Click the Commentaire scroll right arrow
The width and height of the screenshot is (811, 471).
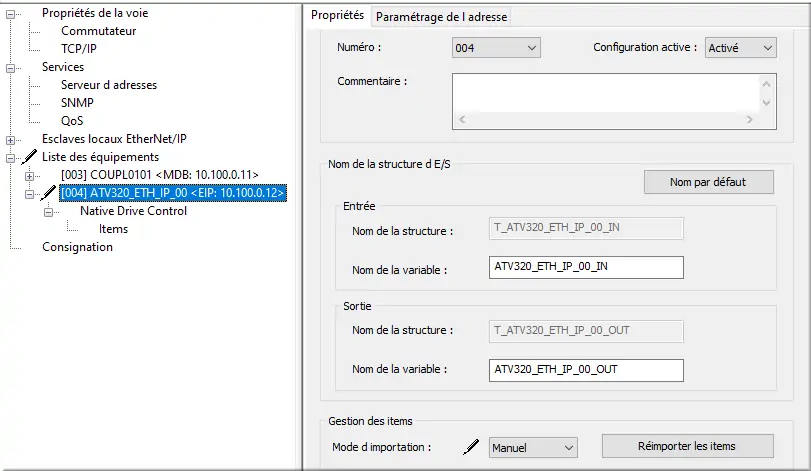(749, 119)
